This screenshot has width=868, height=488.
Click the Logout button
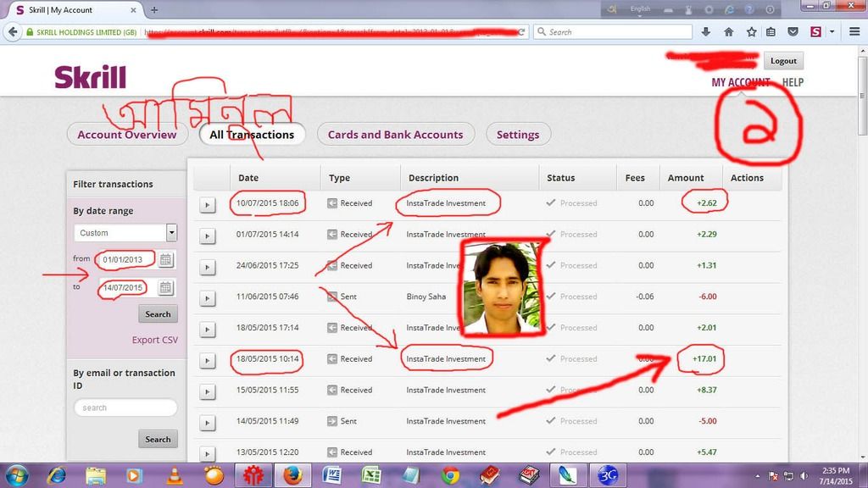783,61
